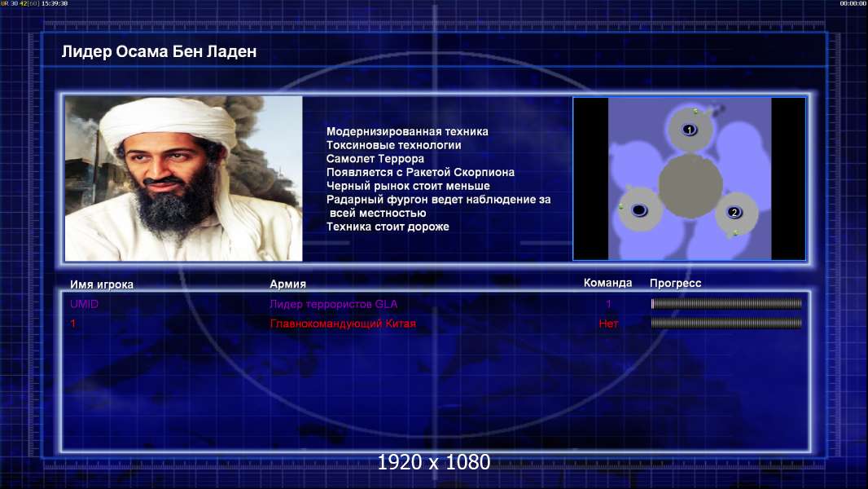Click the clock readout 15:39:38
The width and height of the screenshot is (868, 489).
(55, 3)
